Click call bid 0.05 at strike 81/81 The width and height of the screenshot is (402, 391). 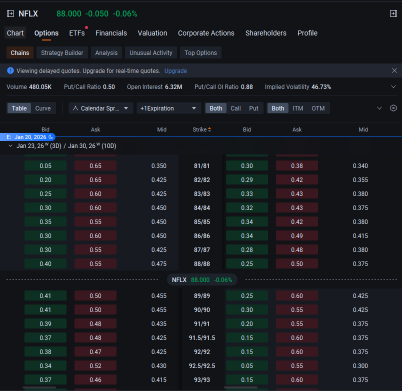[x=45, y=166]
